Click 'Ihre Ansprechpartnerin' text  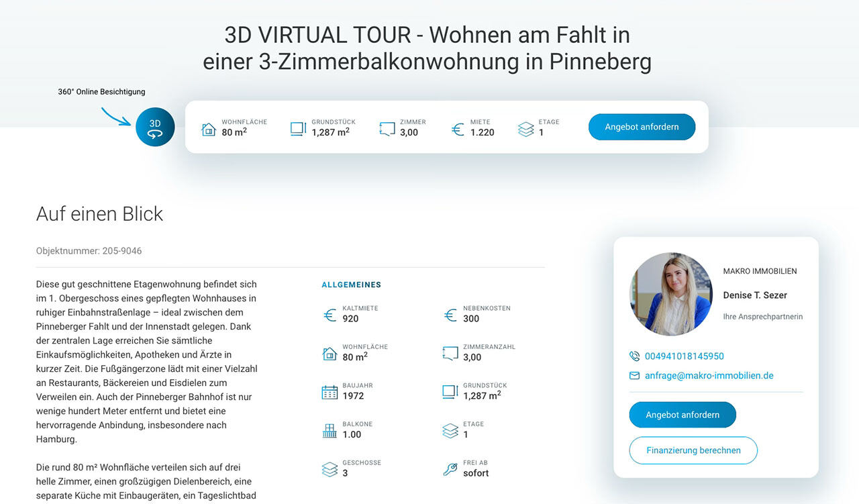[763, 317]
